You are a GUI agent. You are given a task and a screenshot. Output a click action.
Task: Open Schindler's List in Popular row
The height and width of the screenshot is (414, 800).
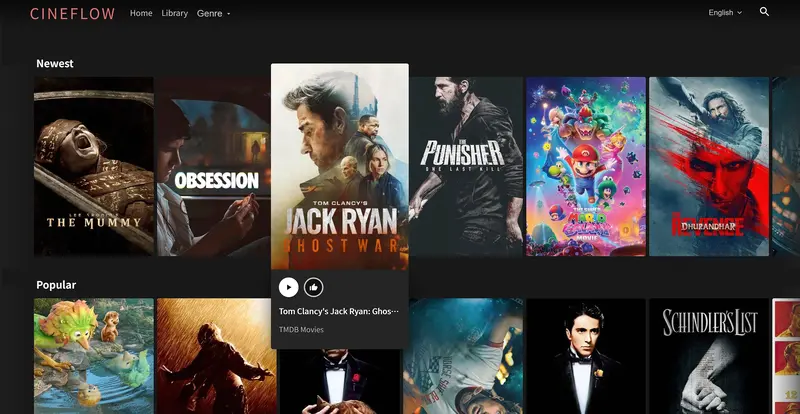click(709, 356)
